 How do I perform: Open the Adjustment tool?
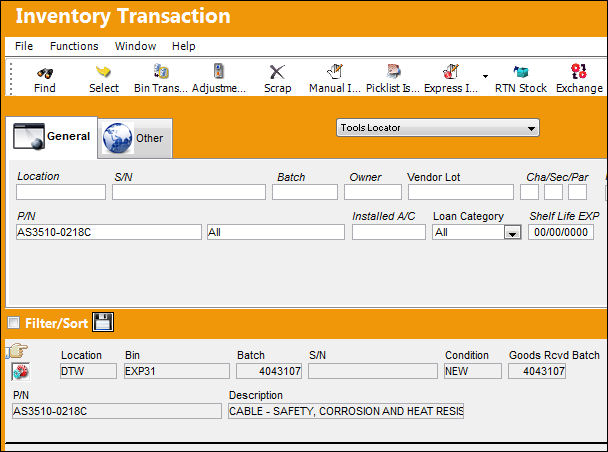219,79
